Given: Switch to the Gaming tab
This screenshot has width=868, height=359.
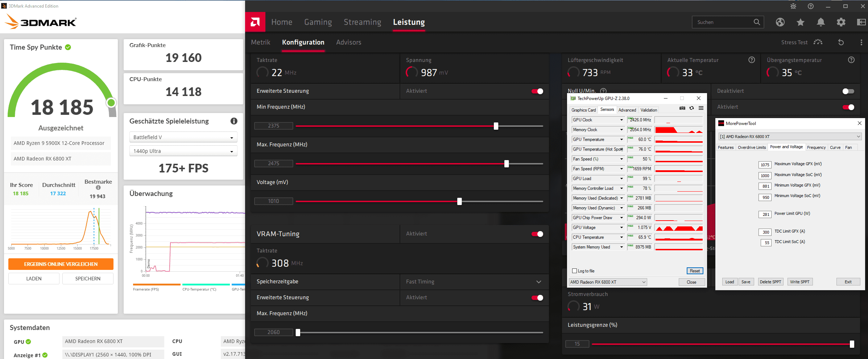Looking at the screenshot, I should tap(318, 22).
